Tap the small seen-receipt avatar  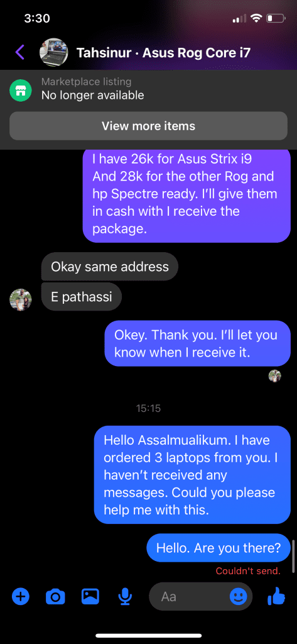[275, 376]
